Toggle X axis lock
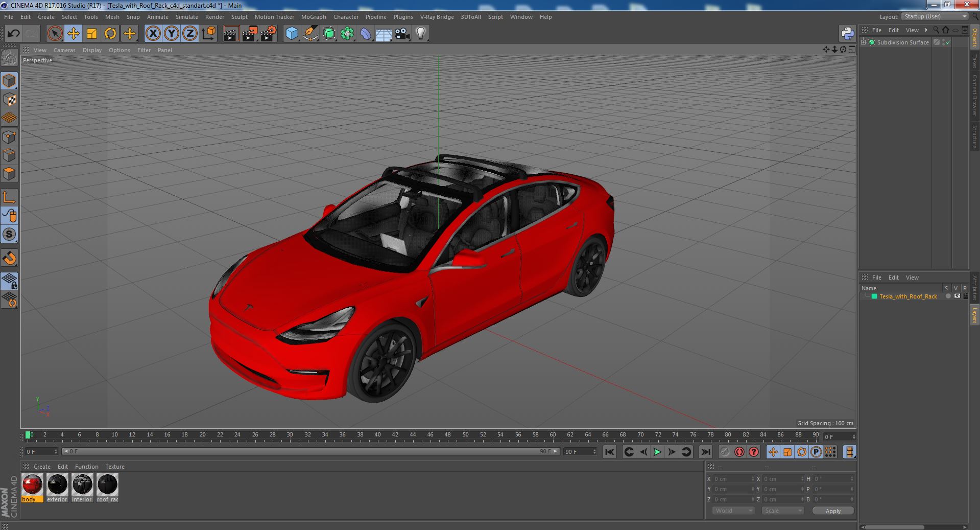The image size is (980, 530). (153, 34)
